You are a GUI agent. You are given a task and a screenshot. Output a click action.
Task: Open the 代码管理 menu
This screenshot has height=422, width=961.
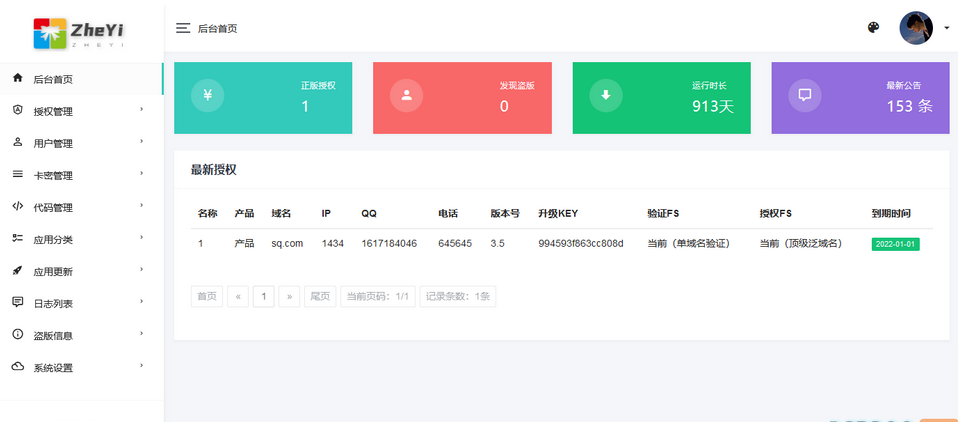tap(82, 207)
